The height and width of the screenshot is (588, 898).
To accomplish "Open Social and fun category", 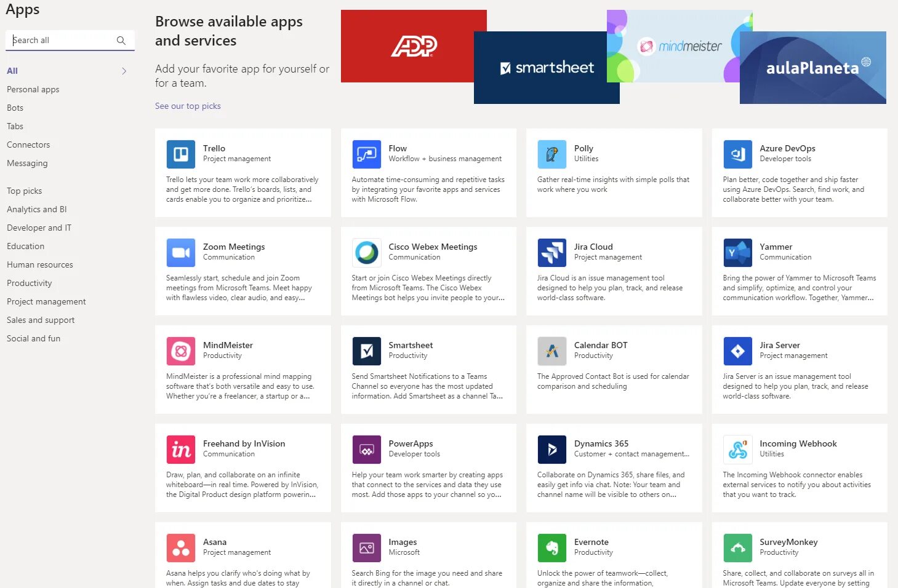I will coord(34,338).
